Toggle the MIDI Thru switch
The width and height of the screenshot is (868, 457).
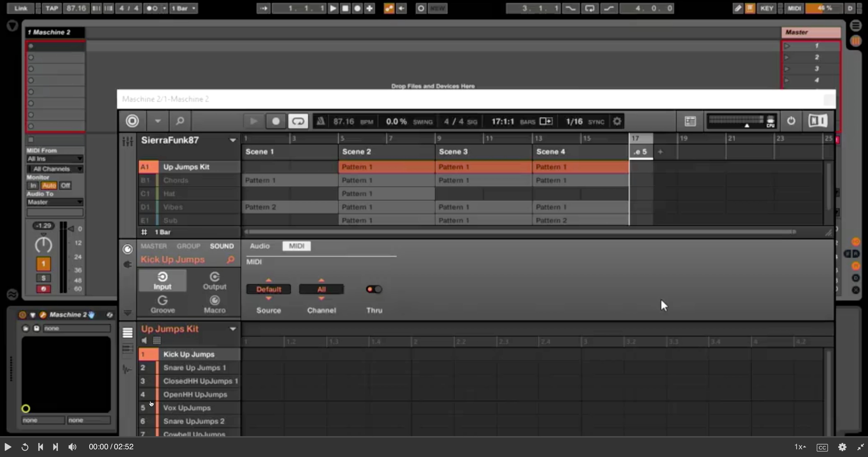(x=374, y=289)
